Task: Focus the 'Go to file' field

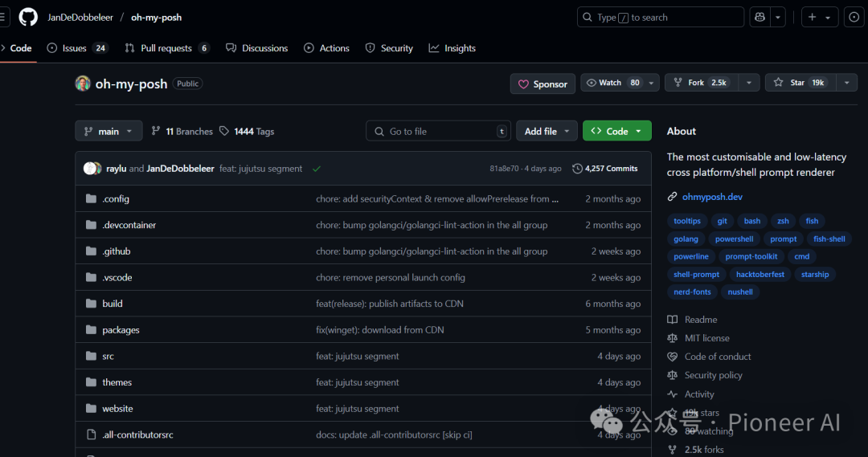Action: 438,131
